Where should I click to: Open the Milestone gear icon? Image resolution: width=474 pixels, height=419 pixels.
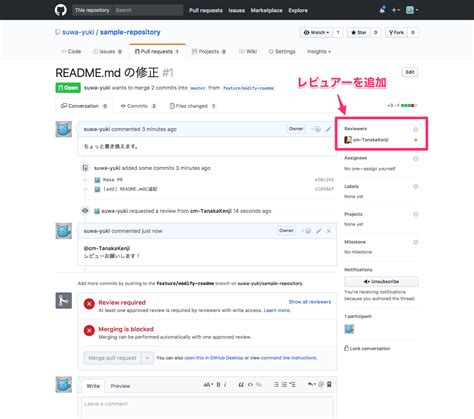[416, 242]
